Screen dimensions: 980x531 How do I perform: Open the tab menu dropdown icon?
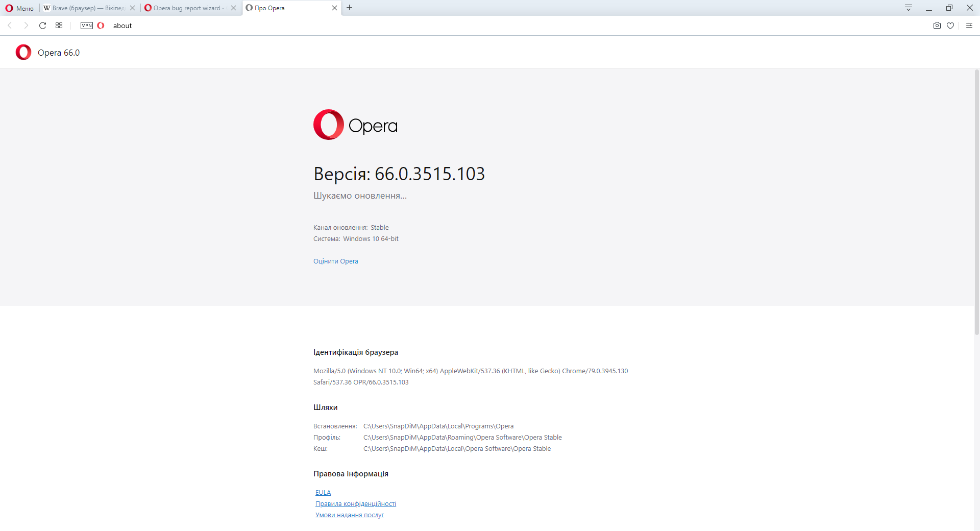click(909, 8)
